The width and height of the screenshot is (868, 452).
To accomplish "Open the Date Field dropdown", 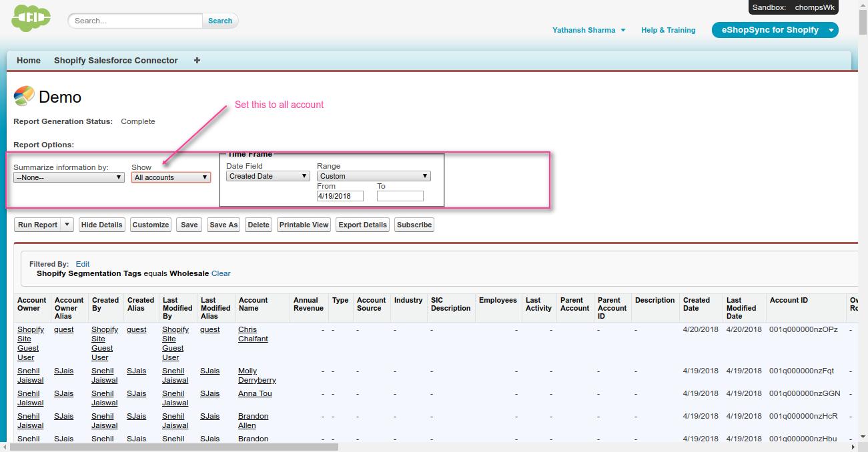I will (x=268, y=176).
